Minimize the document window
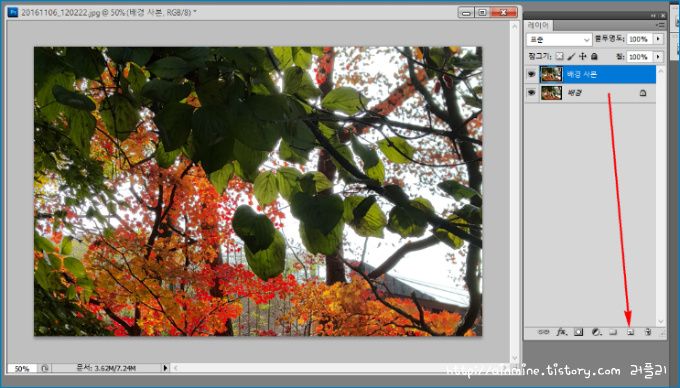680x388 pixels. (466, 13)
